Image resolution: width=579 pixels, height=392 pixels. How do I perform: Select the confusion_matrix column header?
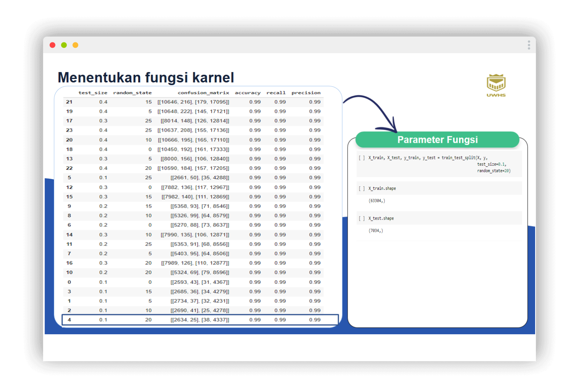tap(203, 93)
